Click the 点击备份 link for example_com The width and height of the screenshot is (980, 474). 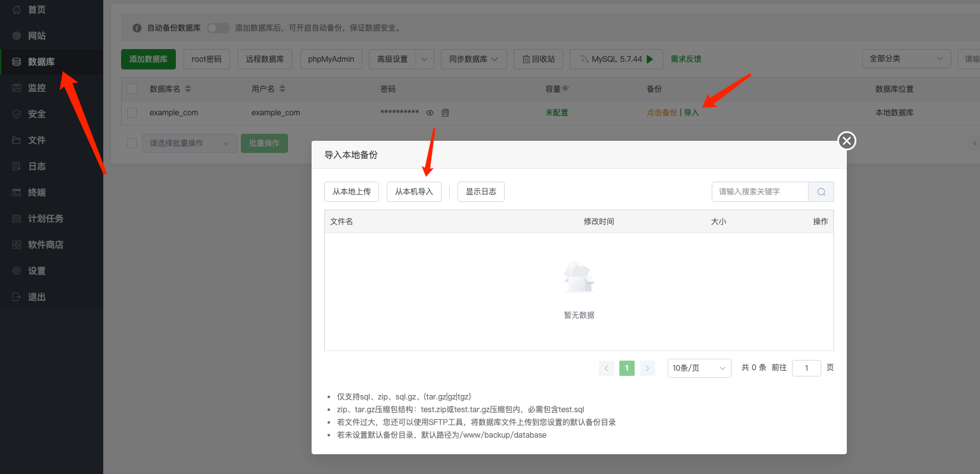pos(661,112)
